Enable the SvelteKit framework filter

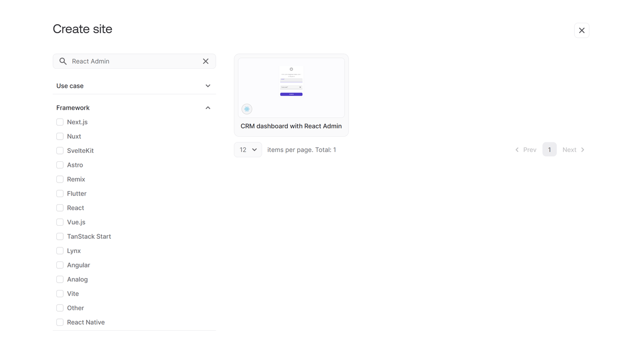[60, 151]
